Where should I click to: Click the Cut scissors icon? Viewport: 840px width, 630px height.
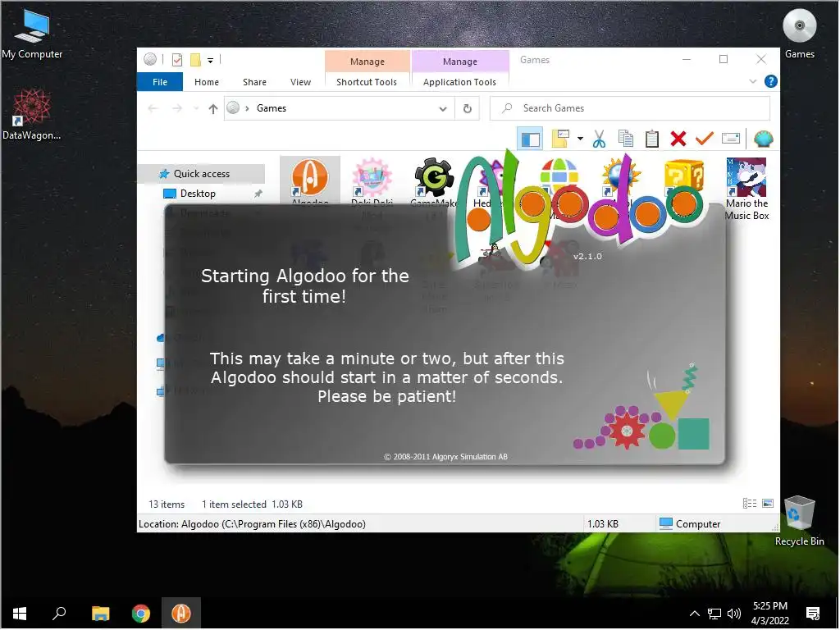coord(599,139)
